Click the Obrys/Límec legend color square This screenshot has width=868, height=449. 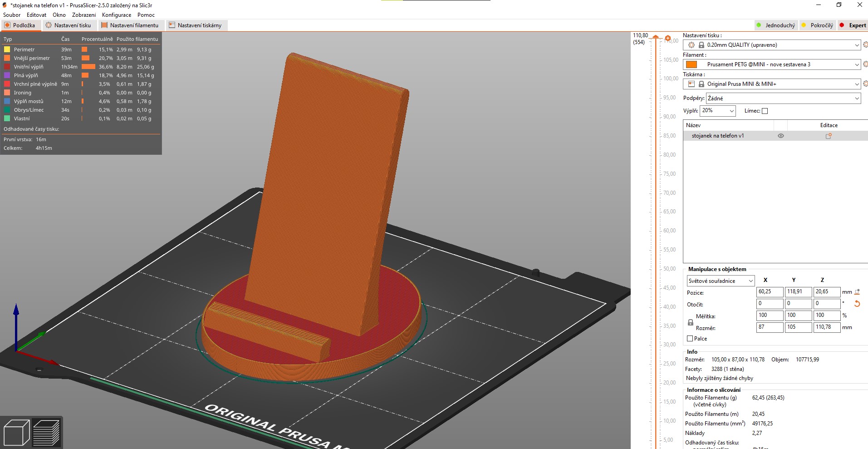[x=7, y=110]
